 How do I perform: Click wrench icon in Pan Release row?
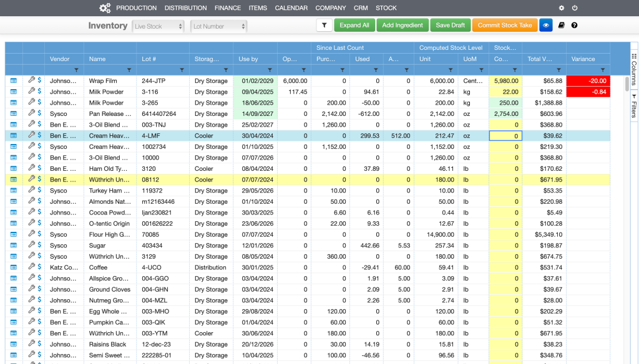(31, 113)
